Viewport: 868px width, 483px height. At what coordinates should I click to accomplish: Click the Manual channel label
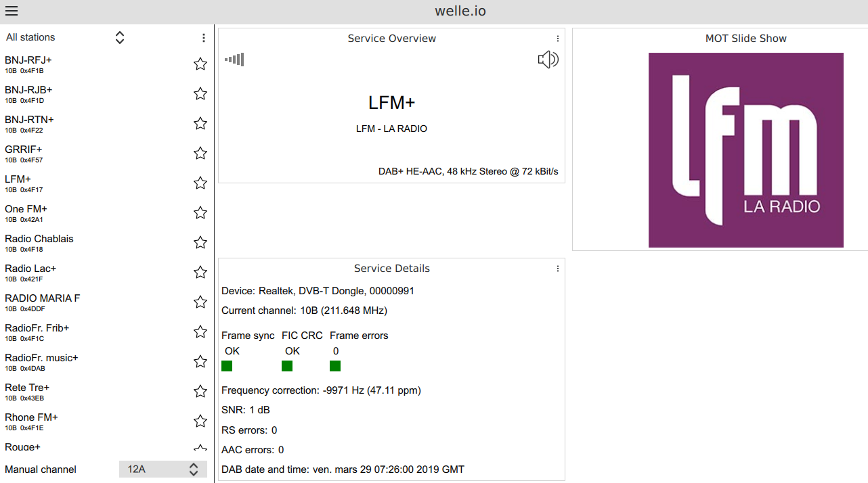pos(41,469)
